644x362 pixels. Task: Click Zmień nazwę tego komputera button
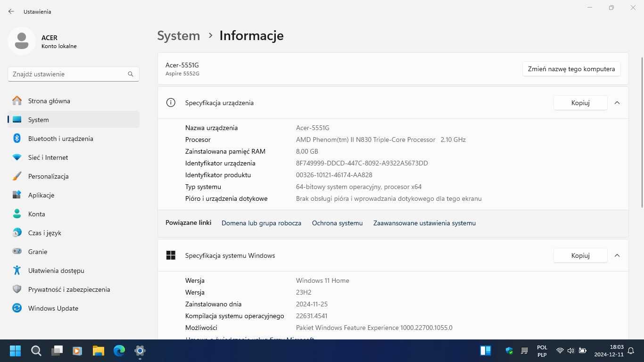[x=571, y=68]
